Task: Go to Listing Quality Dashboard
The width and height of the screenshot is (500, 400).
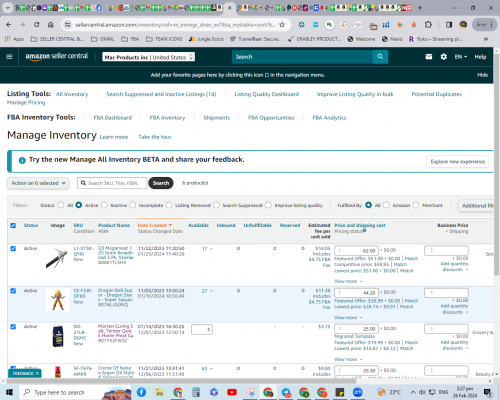Action: click(x=267, y=94)
